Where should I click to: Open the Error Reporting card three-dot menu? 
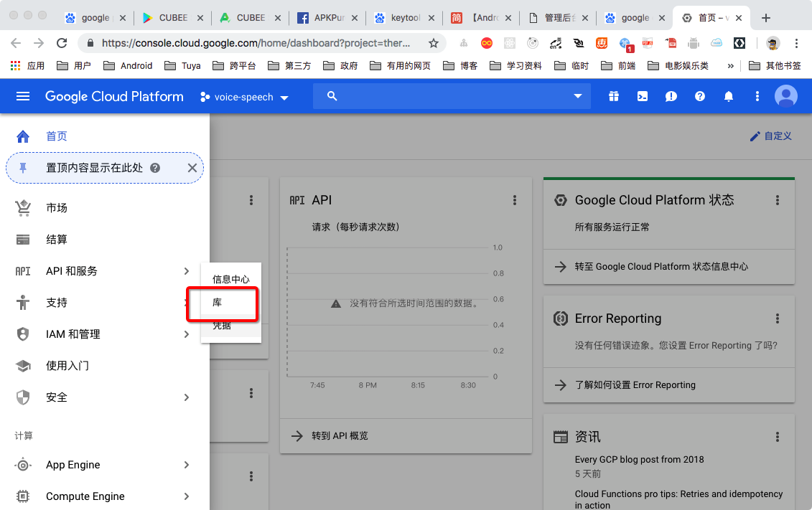tap(778, 318)
